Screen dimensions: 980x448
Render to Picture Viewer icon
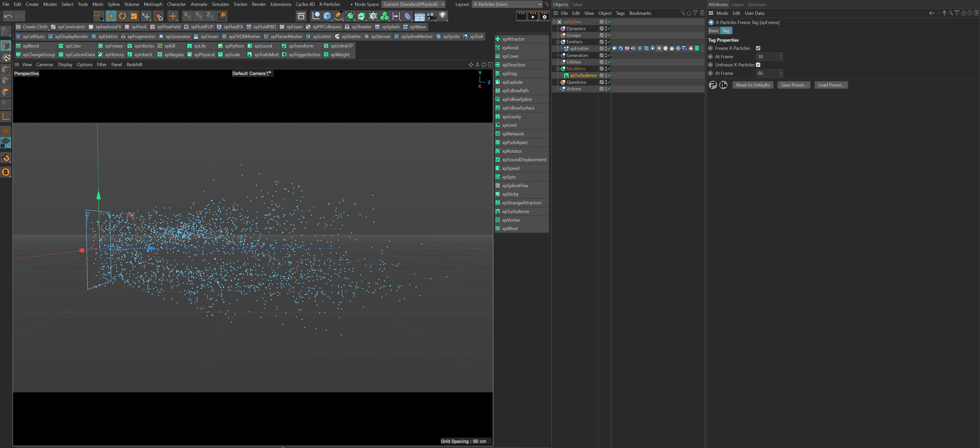click(x=533, y=16)
